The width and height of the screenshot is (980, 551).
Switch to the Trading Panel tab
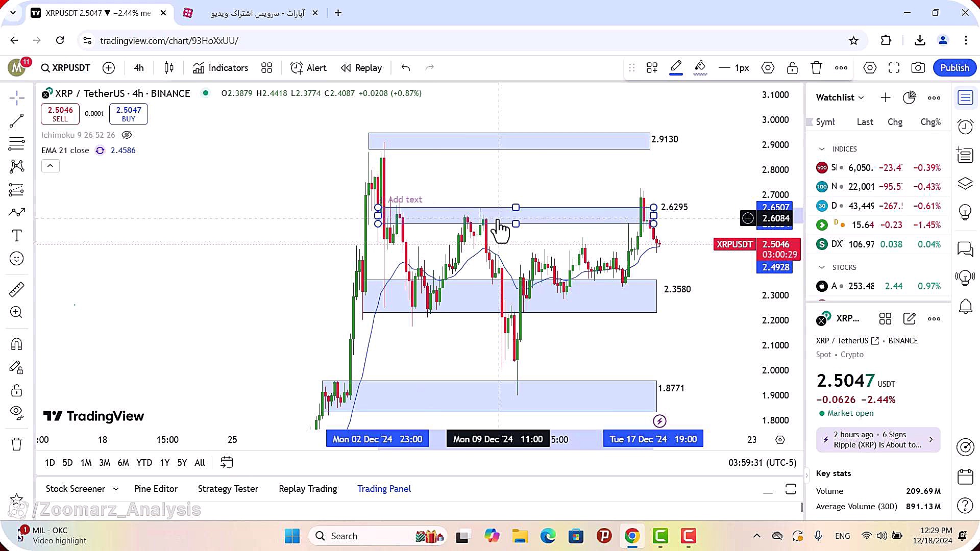pyautogui.click(x=384, y=489)
